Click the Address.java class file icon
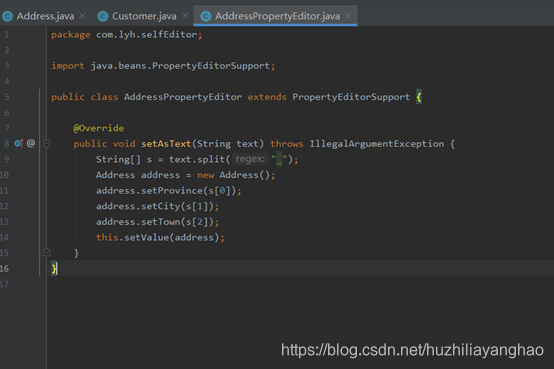 7,16
